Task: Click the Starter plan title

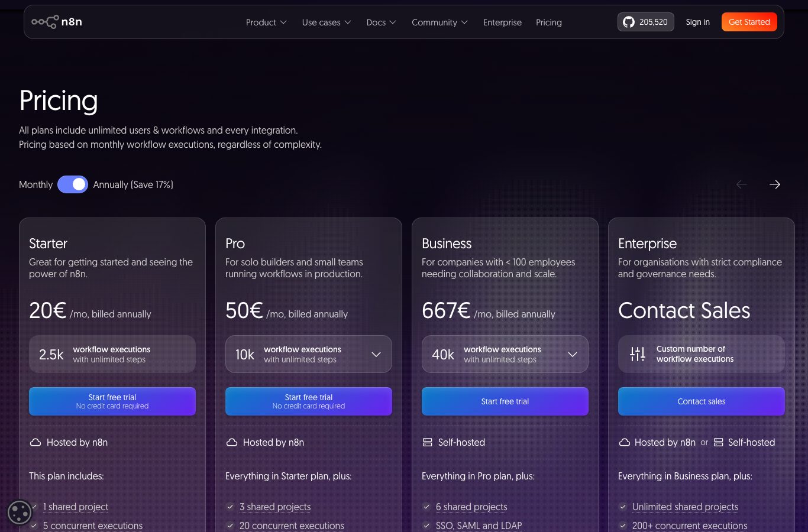Action: pos(48,244)
